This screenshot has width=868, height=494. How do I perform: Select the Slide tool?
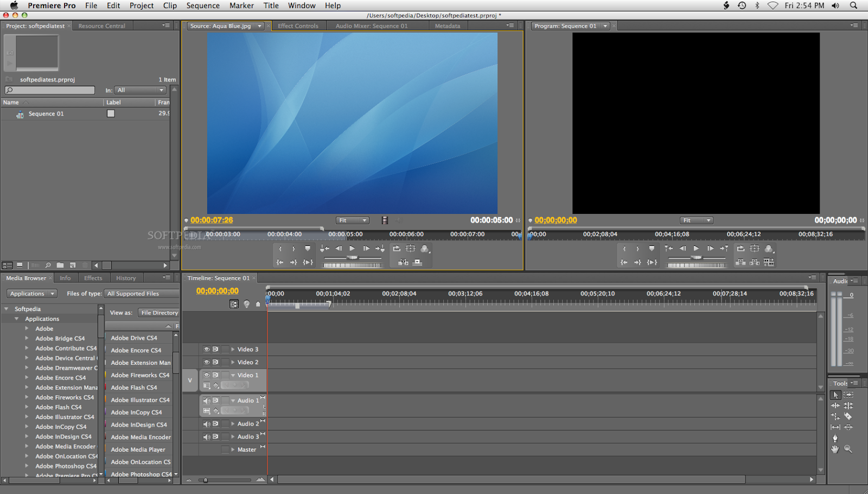point(848,427)
